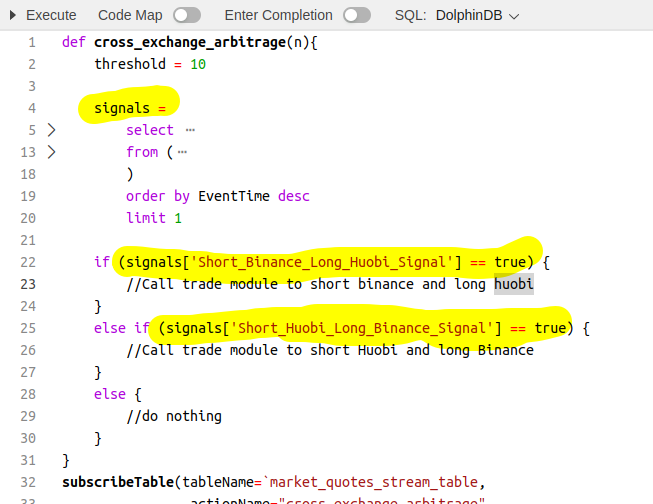Expand the folded from block on line 13
Image resolution: width=653 pixels, height=504 pixels.
52,152
